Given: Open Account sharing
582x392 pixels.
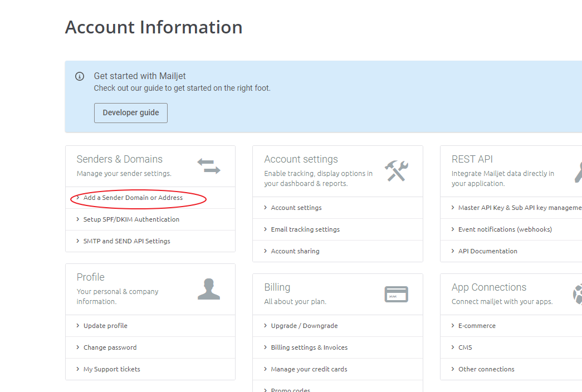Looking at the screenshot, I should point(295,251).
